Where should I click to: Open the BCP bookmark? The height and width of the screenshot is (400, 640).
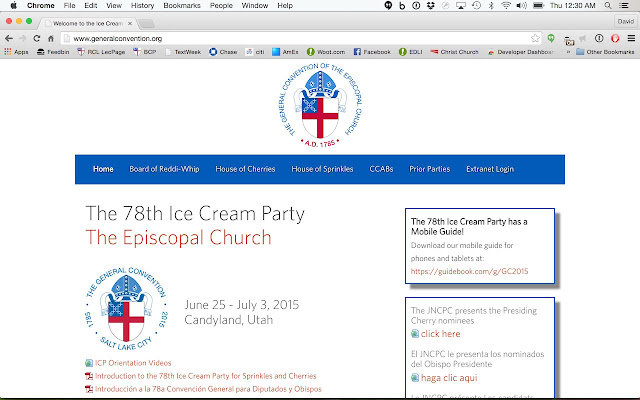tap(145, 52)
